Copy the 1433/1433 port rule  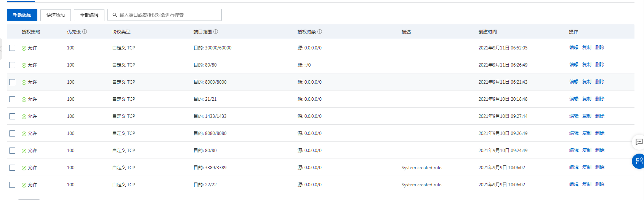click(x=586, y=116)
